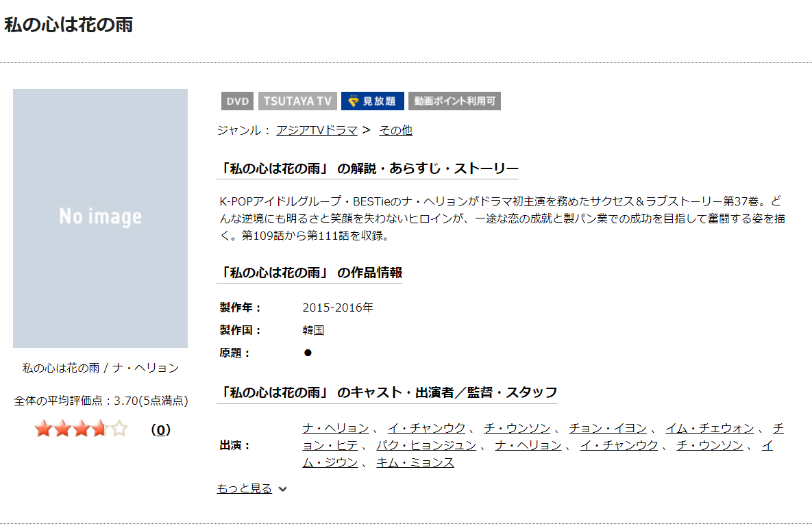Click the キム・ミョンス cast link
This screenshot has height=526, width=812.
click(415, 462)
